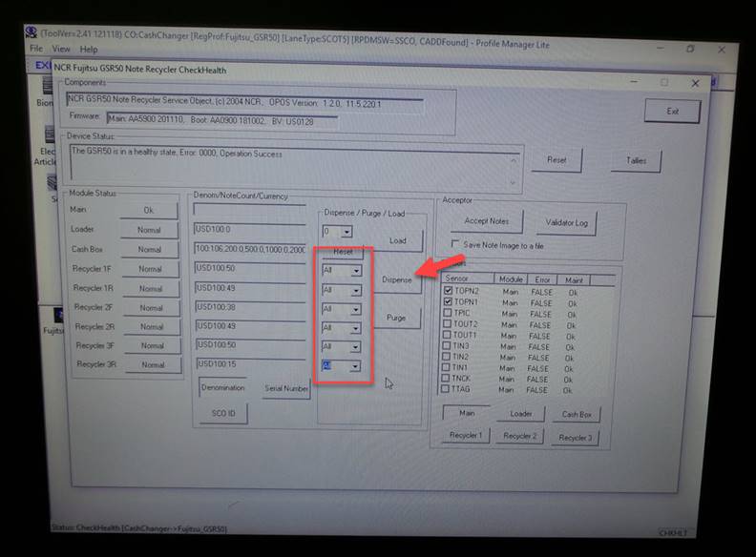Screen dimensions: 756x557
Task: Enable Save Note Image to a file
Action: [x=454, y=244]
